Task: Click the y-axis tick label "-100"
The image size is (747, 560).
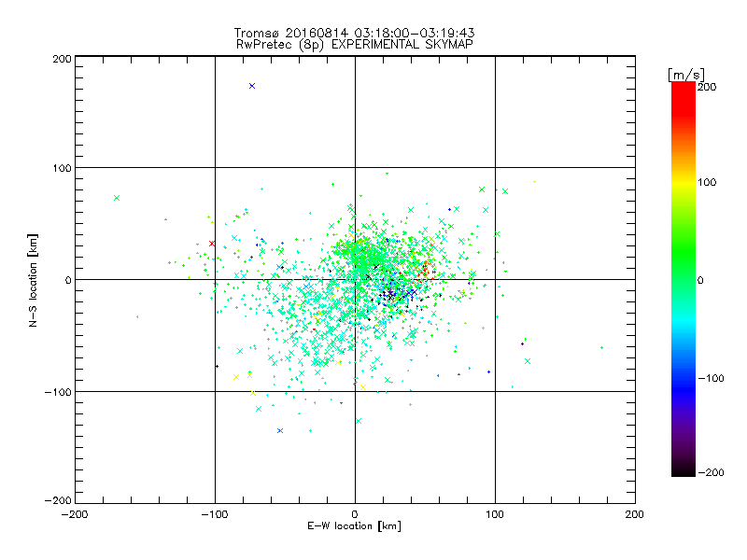Action: coord(58,392)
